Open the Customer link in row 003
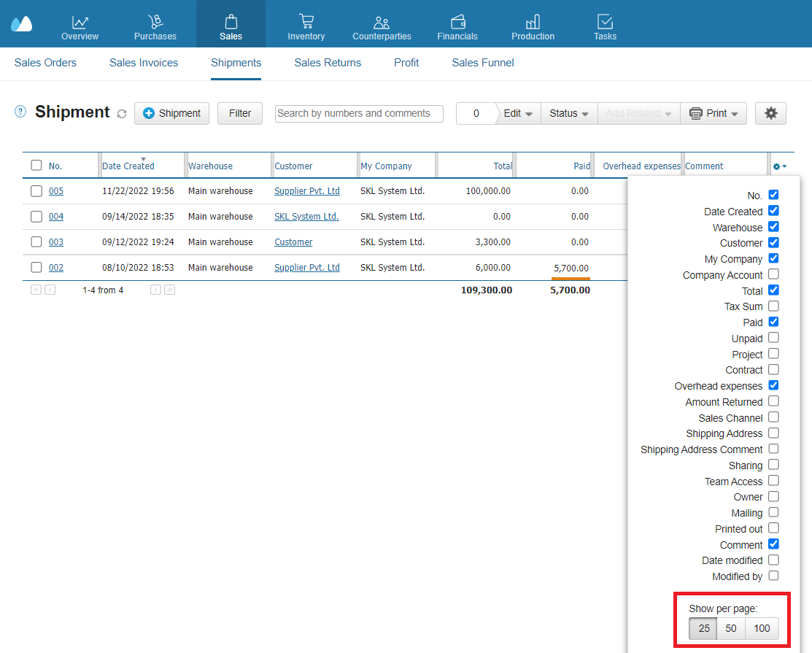This screenshot has height=653, width=812. pos(293,242)
